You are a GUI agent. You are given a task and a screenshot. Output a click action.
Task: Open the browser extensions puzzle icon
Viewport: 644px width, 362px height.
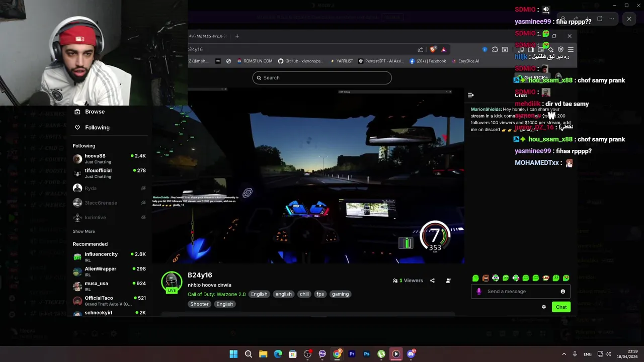point(495,49)
